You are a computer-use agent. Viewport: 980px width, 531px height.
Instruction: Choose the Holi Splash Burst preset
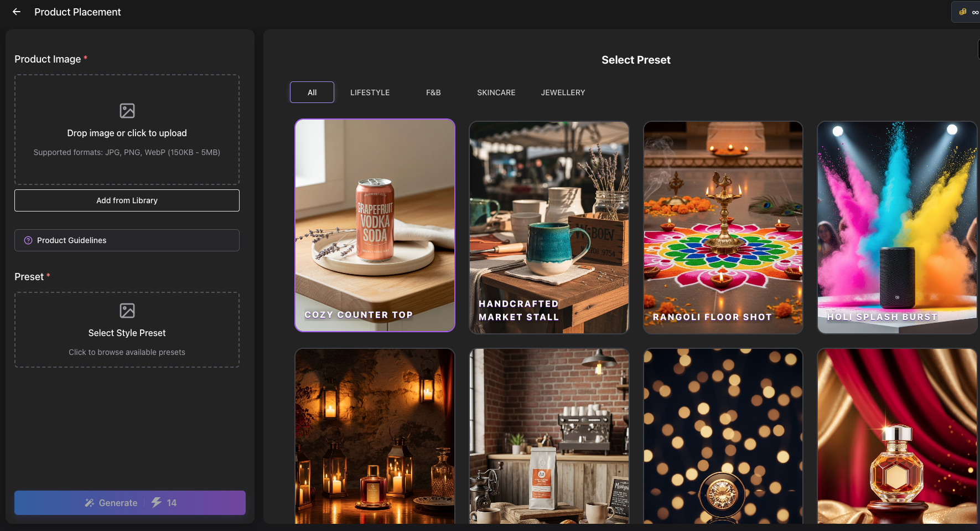(x=896, y=227)
